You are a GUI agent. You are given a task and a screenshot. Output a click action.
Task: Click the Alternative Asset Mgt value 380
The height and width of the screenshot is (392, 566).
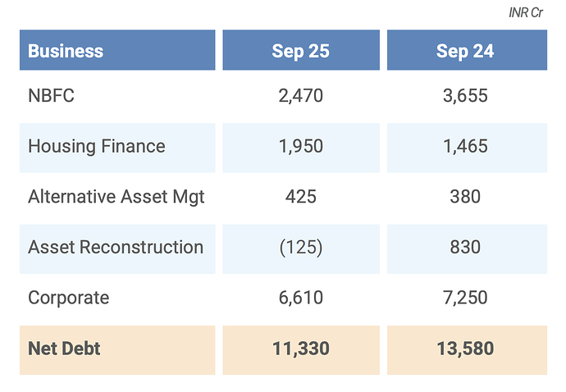[464, 197]
